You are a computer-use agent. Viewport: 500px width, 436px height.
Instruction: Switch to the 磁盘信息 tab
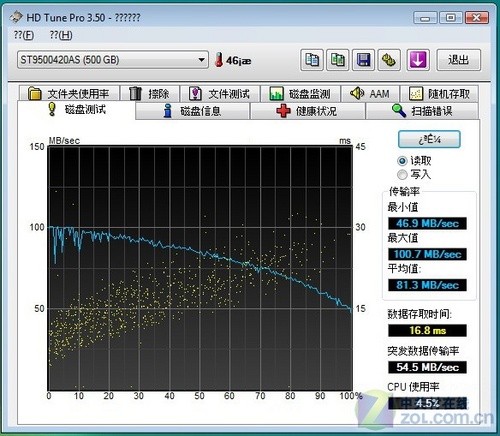pyautogui.click(x=193, y=111)
